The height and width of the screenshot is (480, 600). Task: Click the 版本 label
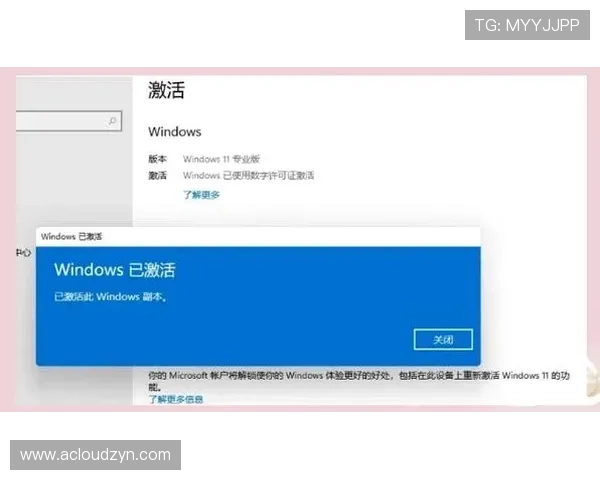[157, 159]
